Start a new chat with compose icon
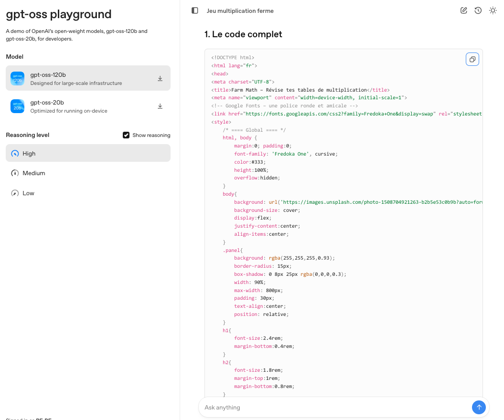The width and height of the screenshot is (504, 420). (x=463, y=10)
